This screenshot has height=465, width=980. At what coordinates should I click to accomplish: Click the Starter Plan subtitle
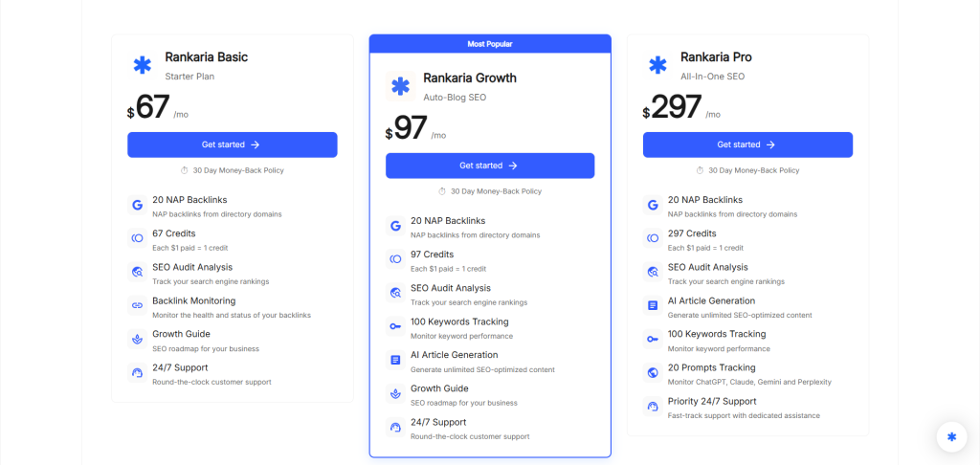coord(190,77)
